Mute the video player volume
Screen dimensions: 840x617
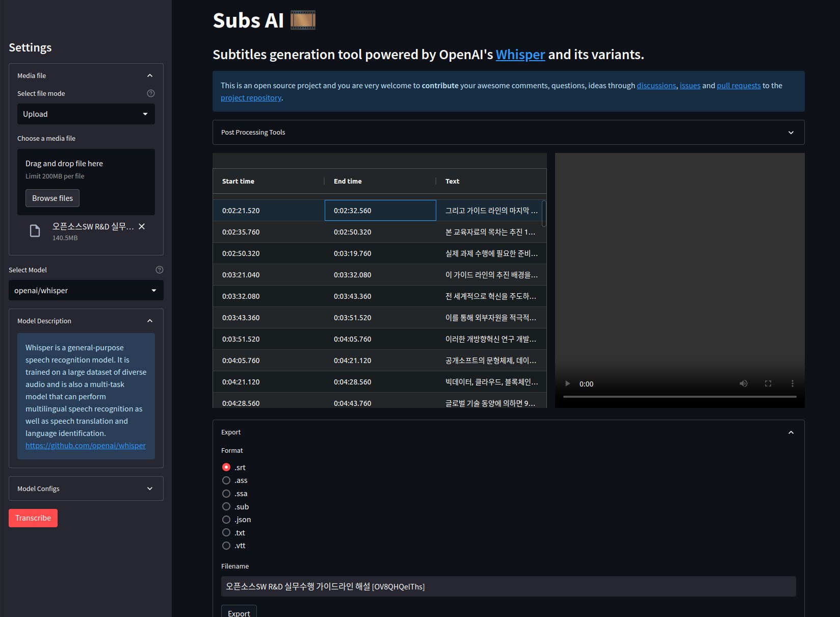tap(744, 383)
